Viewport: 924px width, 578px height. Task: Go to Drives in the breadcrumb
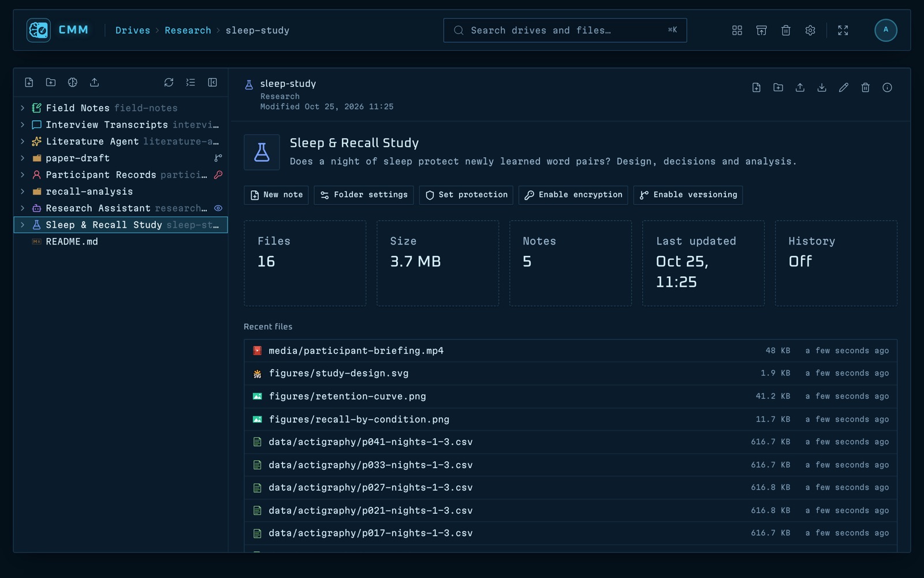(132, 31)
